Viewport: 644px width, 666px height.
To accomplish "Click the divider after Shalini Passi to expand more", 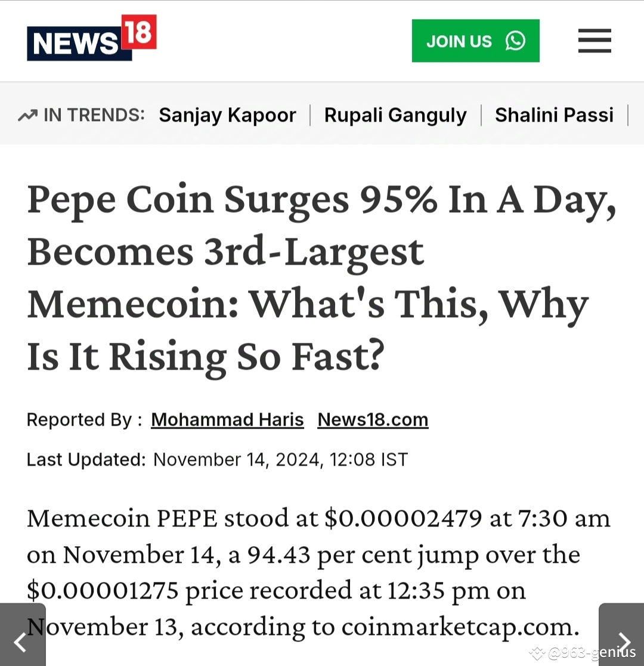I will (630, 114).
